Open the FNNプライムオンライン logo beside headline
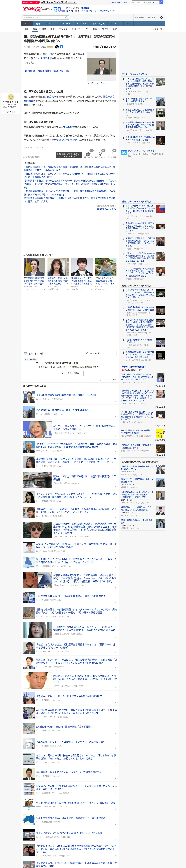The height and width of the screenshot is (868, 186). 104,47
